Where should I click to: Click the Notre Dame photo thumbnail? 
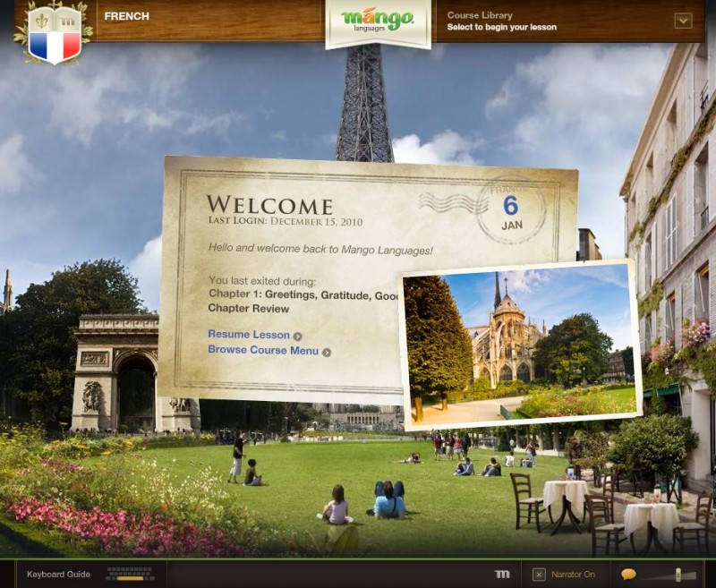click(x=520, y=345)
